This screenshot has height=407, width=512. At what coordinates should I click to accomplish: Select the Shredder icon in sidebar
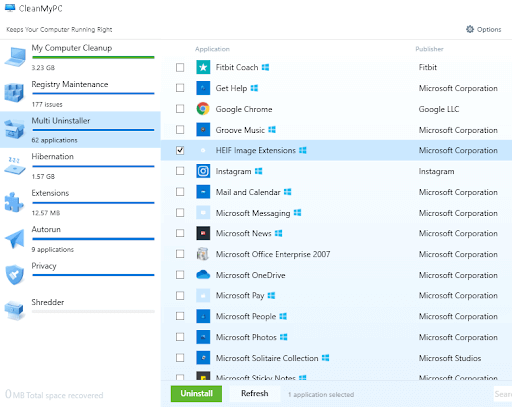click(x=14, y=310)
